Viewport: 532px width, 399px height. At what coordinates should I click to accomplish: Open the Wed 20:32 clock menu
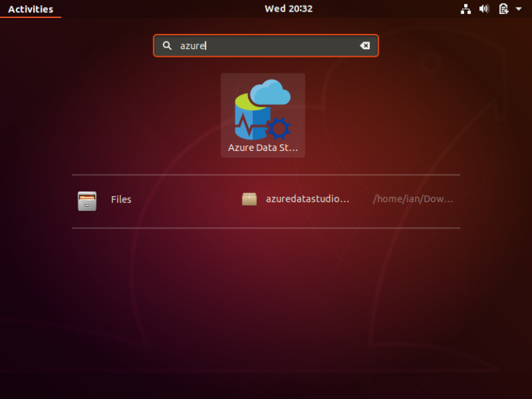click(289, 9)
